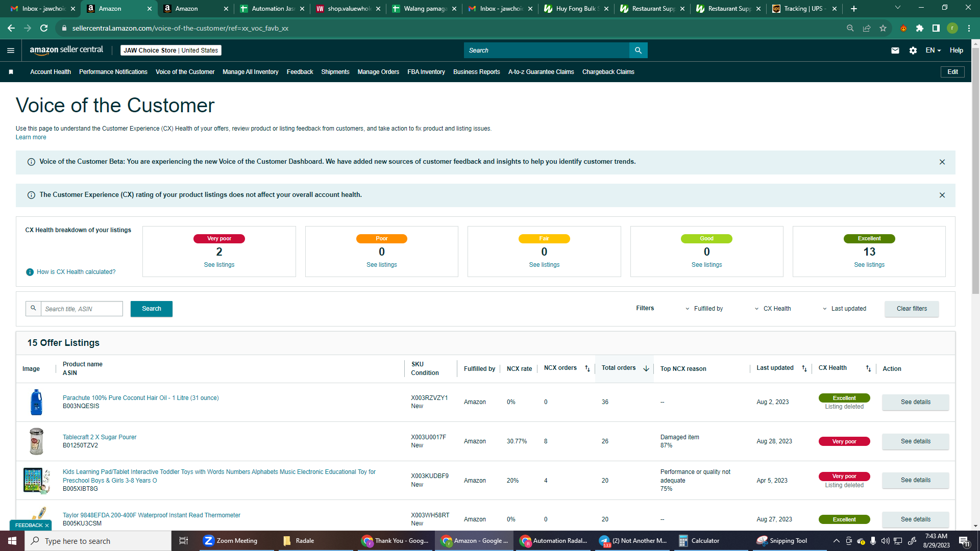The height and width of the screenshot is (551, 980).
Task: Expand the Fulfilled by filter dropdown
Action: [x=704, y=309]
